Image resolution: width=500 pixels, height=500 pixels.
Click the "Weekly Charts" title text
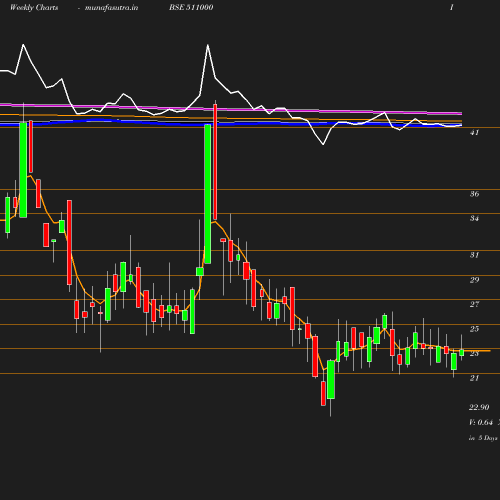34,8
